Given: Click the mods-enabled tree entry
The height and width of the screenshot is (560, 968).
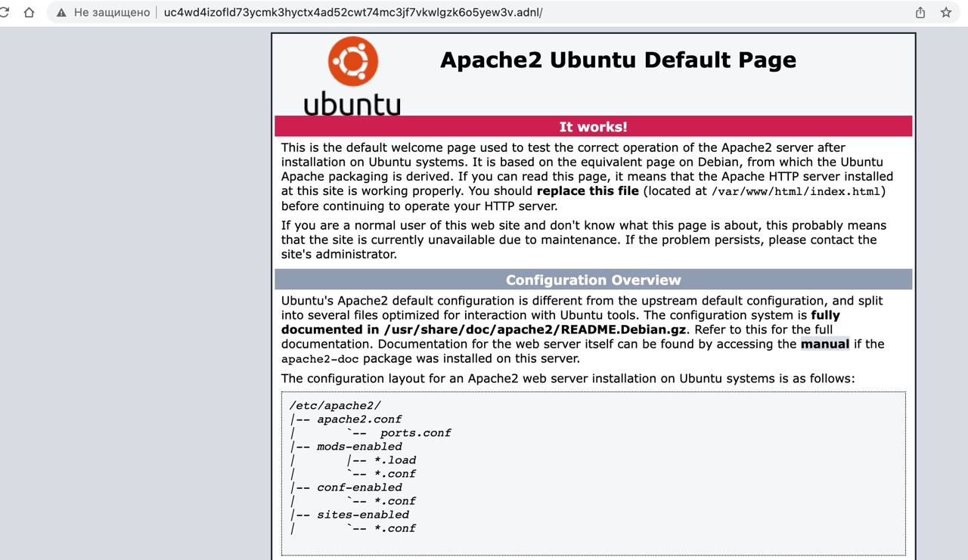Looking at the screenshot, I should 359,447.
